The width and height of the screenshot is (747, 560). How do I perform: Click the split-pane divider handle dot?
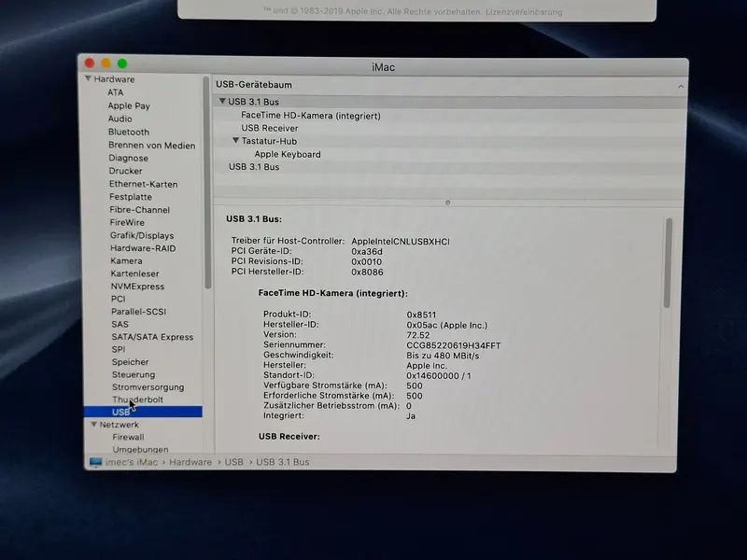[448, 203]
